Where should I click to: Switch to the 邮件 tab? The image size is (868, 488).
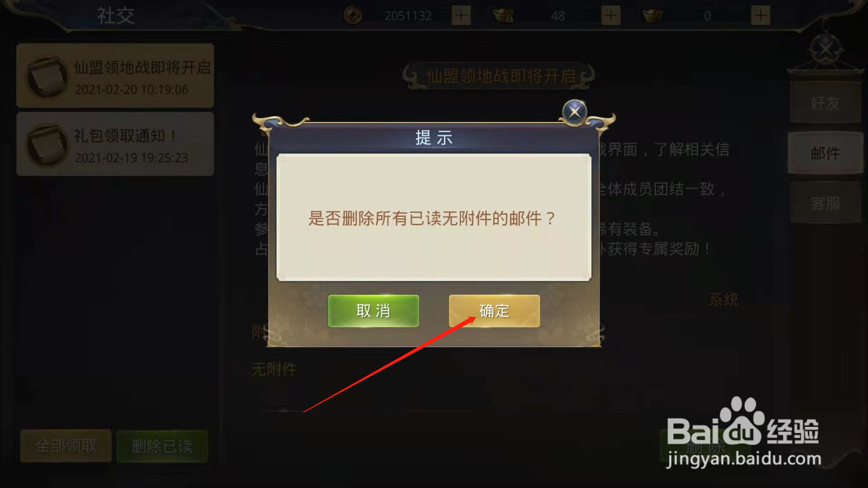tap(825, 153)
